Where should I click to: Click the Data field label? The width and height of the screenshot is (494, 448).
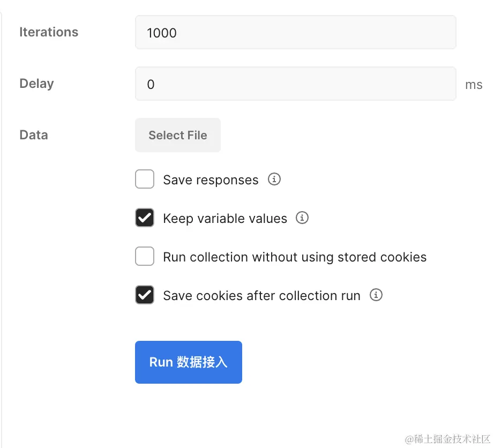click(x=34, y=135)
